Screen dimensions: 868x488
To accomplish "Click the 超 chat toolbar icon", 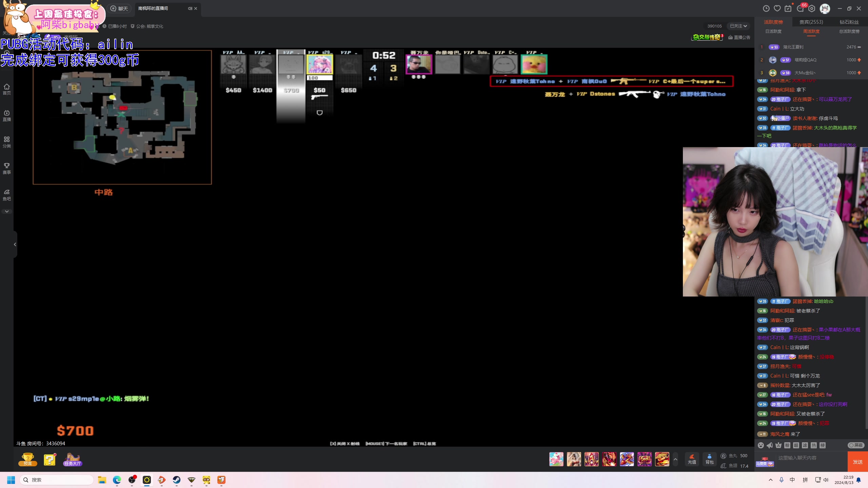I will tap(796, 445).
